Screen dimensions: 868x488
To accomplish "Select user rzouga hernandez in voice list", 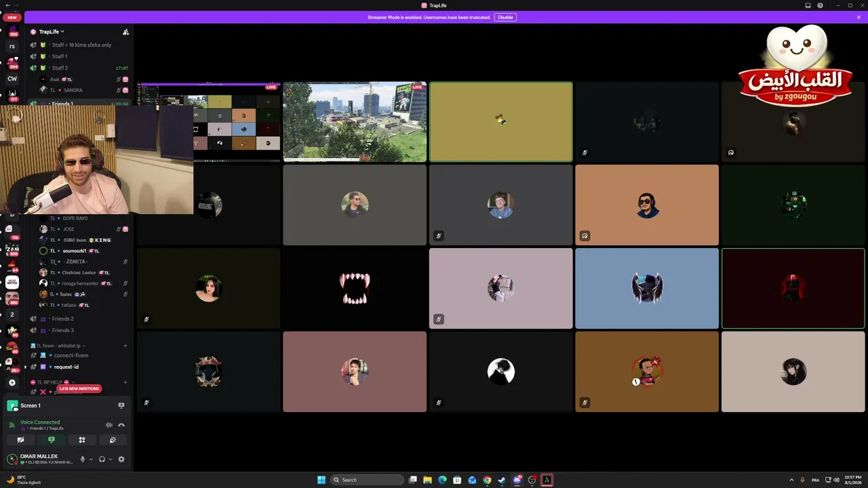I will point(81,283).
